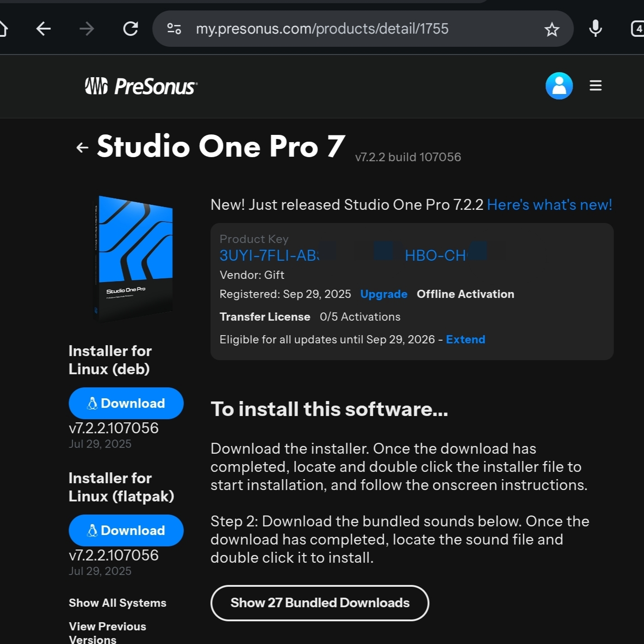The height and width of the screenshot is (644, 644).
Task: Click the back arrow beside Studio One Pro 7
Action: click(82, 147)
